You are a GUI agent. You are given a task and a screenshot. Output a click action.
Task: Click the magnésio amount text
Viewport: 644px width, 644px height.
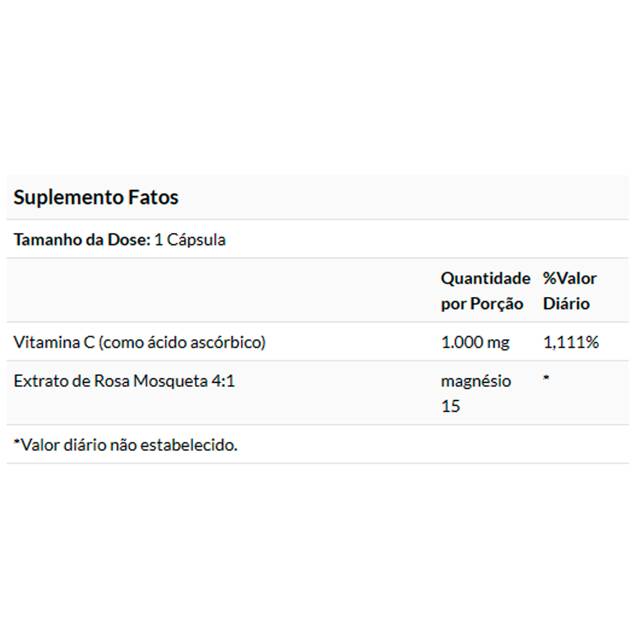pos(476,381)
